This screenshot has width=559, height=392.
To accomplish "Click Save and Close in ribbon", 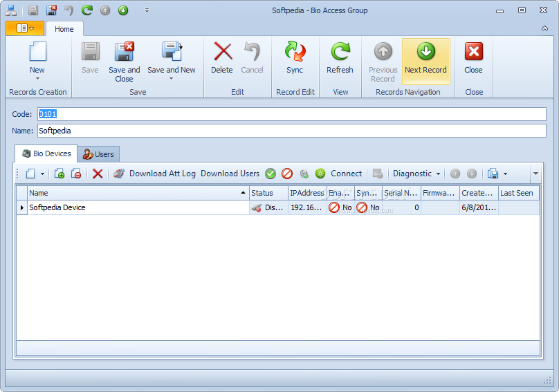I will [x=124, y=62].
